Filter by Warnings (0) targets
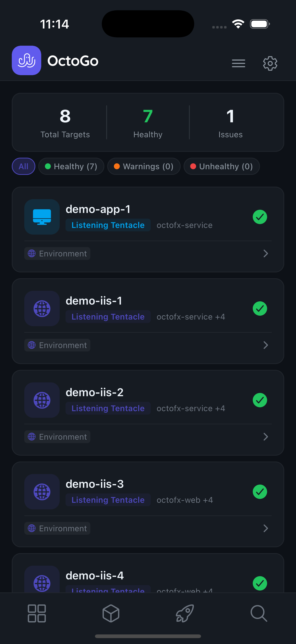 pyautogui.click(x=144, y=166)
